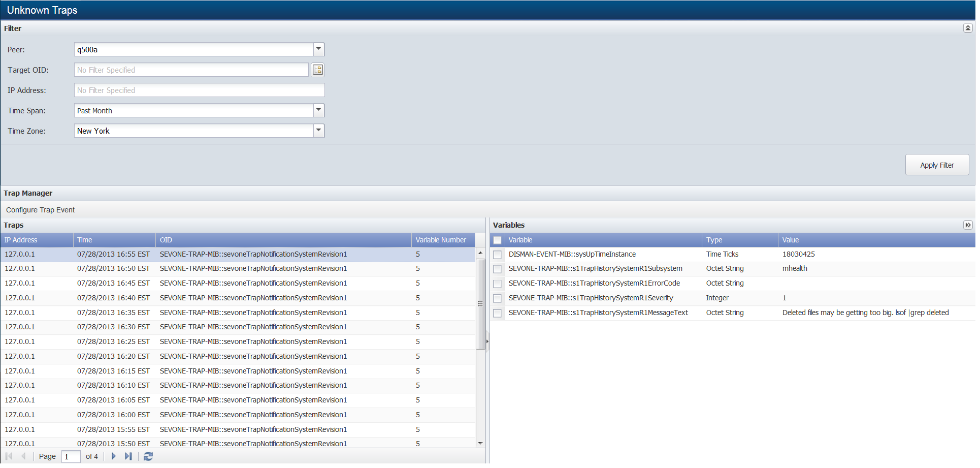Click the mhealth value cell
This screenshot has width=980, height=468.
click(795, 268)
